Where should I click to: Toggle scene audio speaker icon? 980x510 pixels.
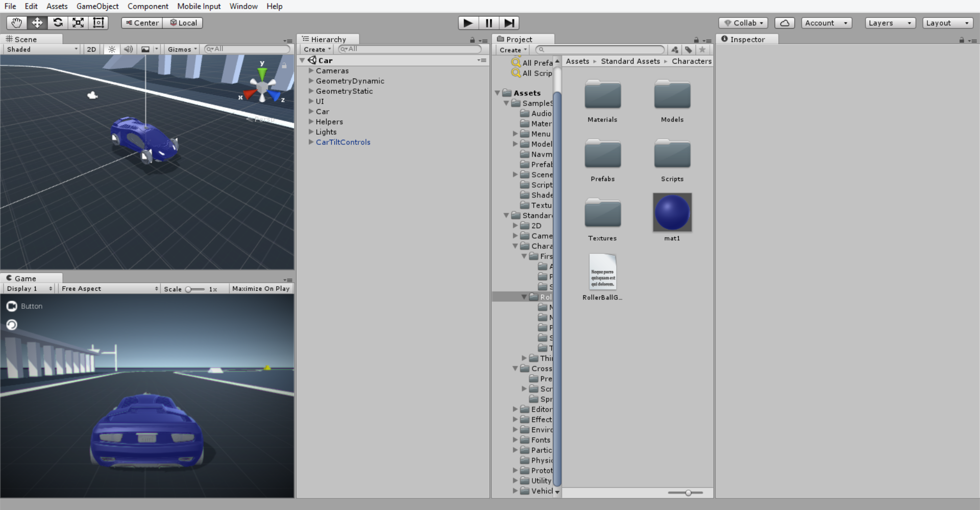tap(128, 49)
